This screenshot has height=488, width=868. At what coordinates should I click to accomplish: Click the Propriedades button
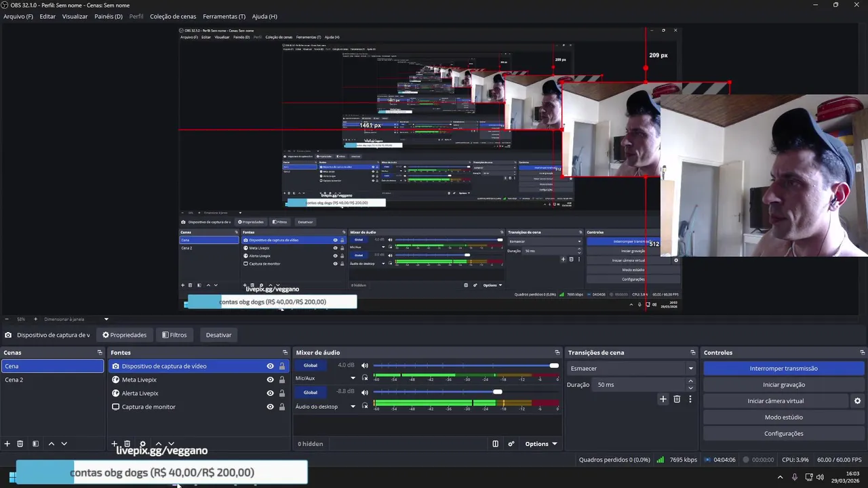point(125,335)
